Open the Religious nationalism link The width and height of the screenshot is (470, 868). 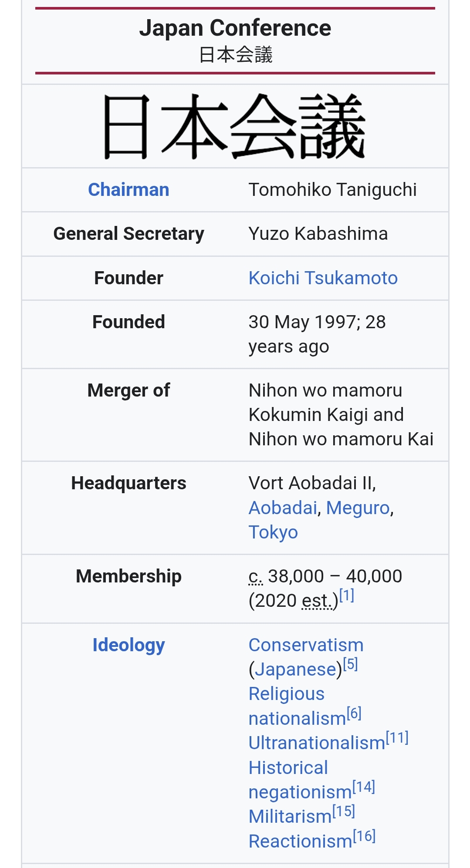(287, 694)
